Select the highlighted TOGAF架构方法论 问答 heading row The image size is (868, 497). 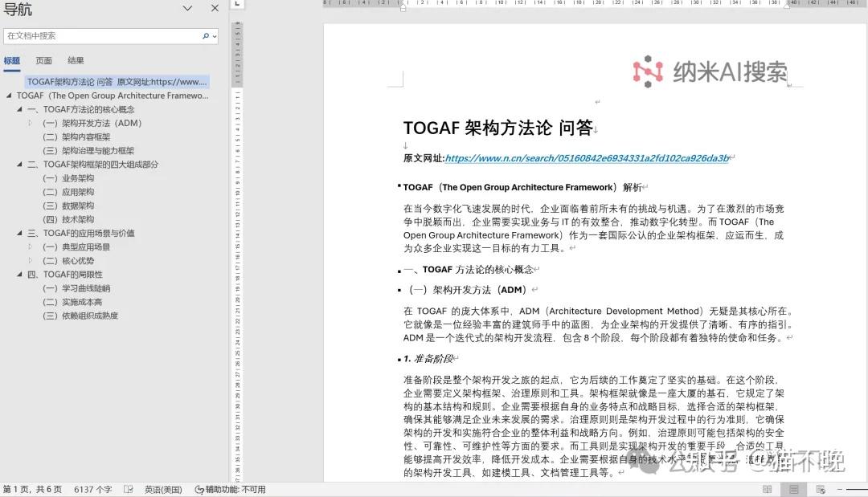point(117,82)
